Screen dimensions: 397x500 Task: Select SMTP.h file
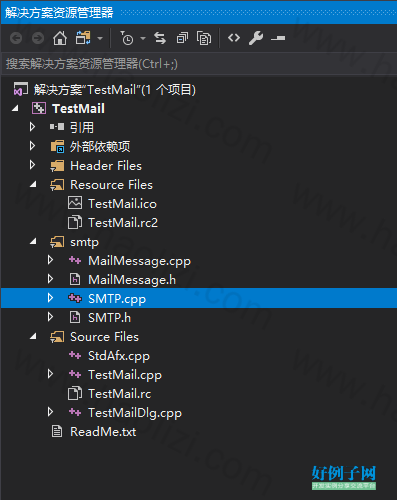tap(110, 318)
